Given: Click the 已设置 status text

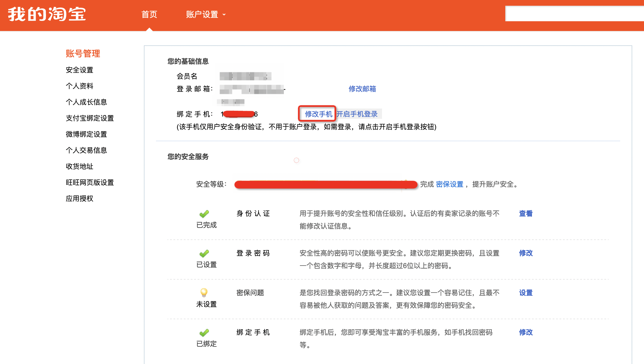Looking at the screenshot, I should (x=207, y=265).
